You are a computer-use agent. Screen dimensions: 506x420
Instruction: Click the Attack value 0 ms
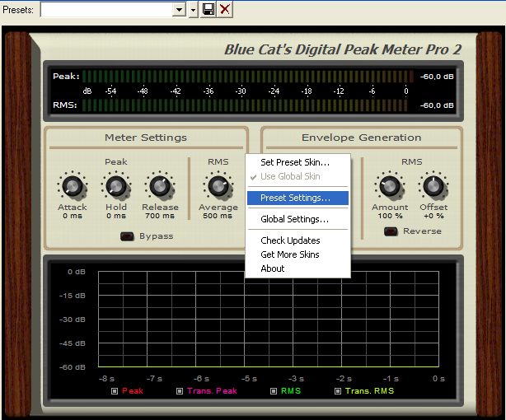point(73,216)
